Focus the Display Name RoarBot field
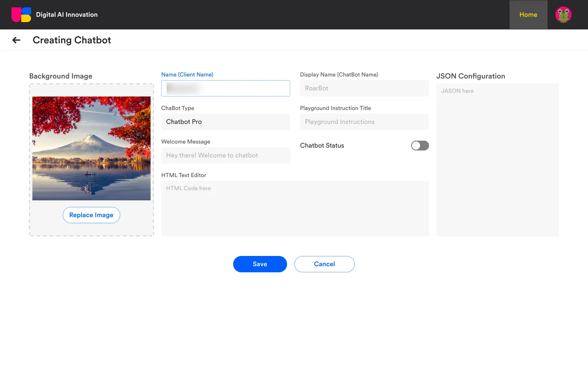 pyautogui.click(x=364, y=88)
